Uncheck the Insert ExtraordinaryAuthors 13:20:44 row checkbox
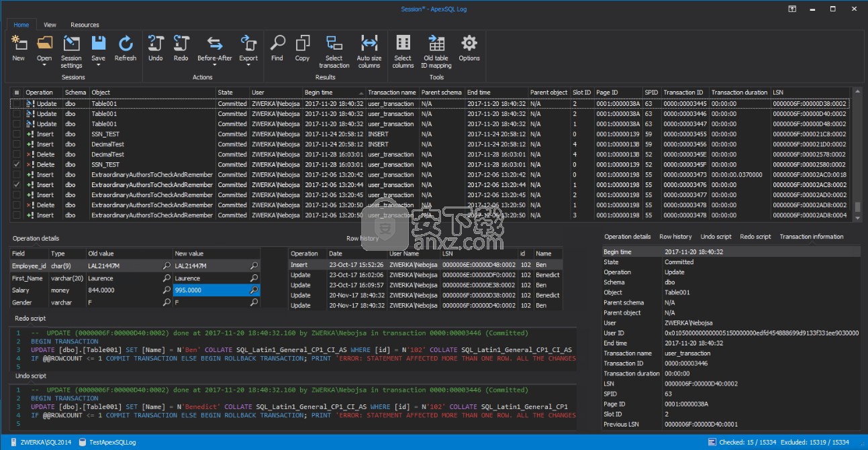 click(17, 184)
